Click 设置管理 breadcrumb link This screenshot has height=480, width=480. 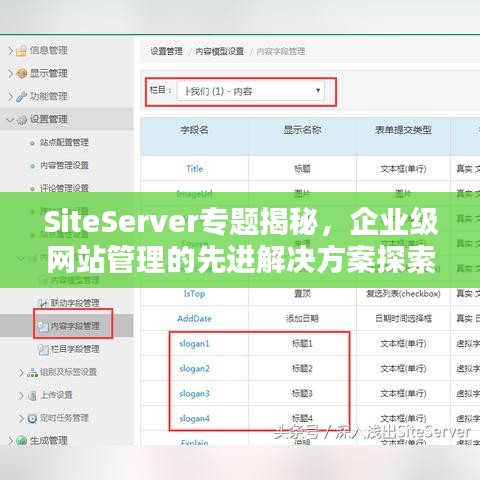166,51
